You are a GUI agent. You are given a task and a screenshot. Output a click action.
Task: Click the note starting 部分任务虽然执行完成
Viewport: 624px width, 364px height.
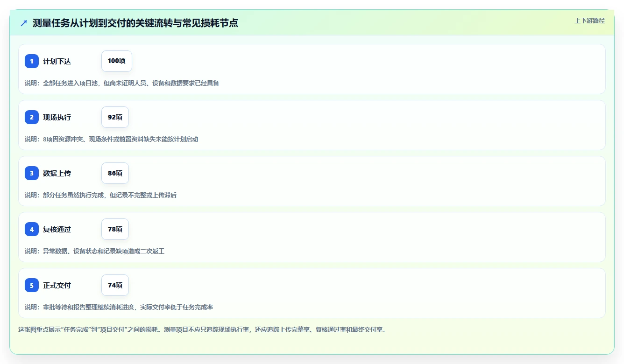[100, 195]
